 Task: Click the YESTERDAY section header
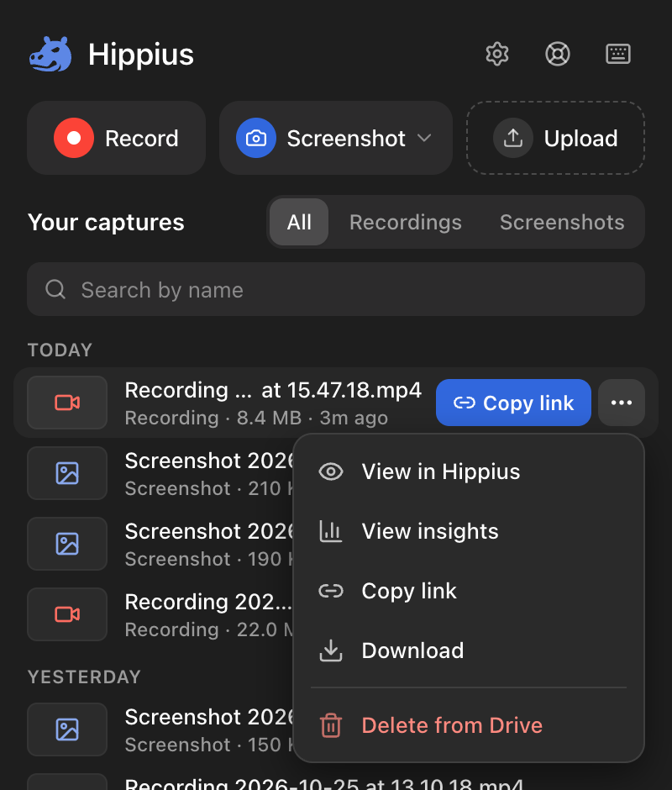pyautogui.click(x=84, y=677)
